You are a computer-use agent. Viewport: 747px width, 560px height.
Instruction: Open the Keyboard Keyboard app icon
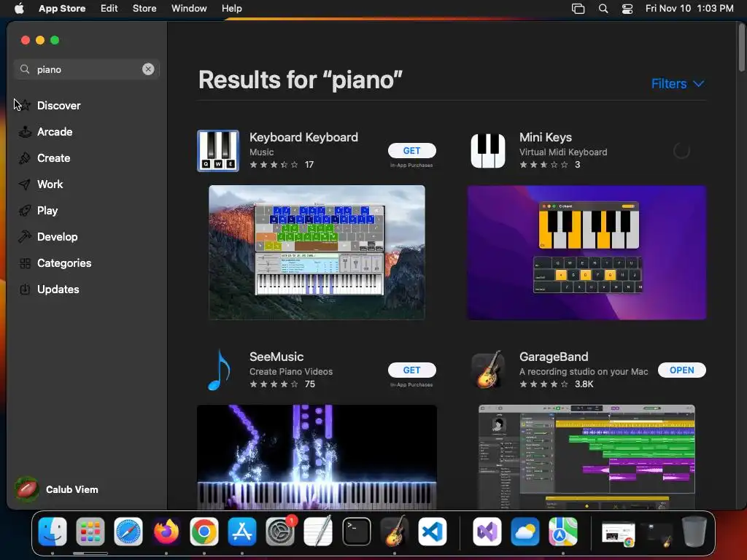218,150
